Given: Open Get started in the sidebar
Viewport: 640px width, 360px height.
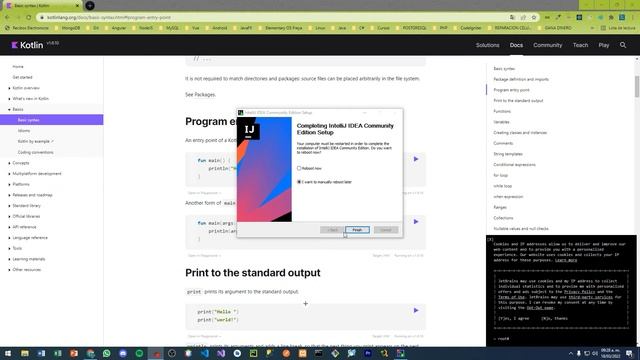Looking at the screenshot, I should pyautogui.click(x=22, y=77).
